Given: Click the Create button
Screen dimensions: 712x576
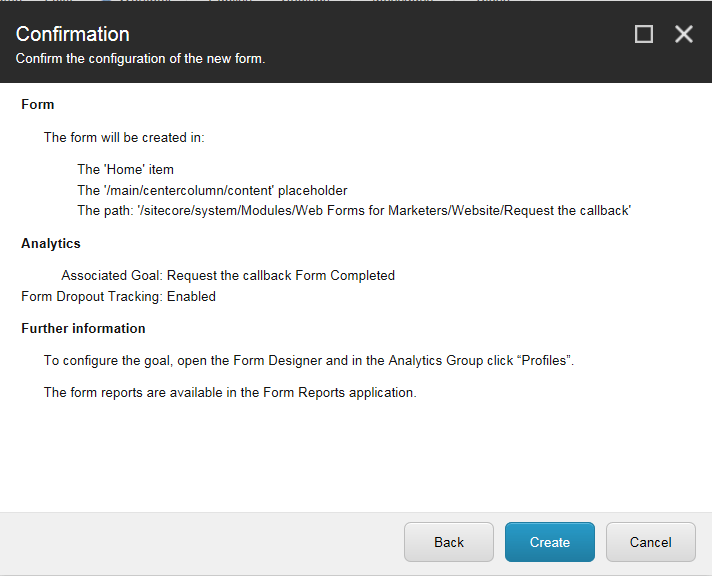Looking at the screenshot, I should (x=549, y=542).
